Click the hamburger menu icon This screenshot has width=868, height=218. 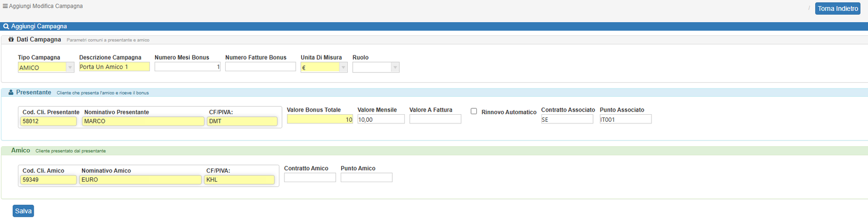5,6
